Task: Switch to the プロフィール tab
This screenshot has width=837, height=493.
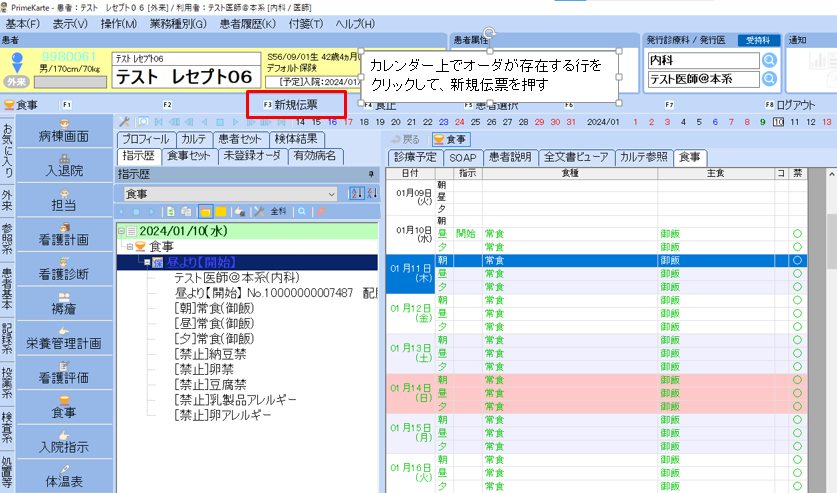Action: [x=146, y=139]
